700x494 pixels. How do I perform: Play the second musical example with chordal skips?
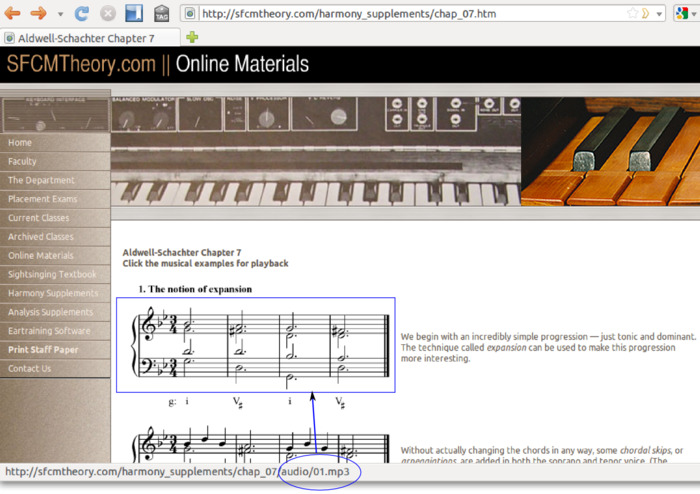261,443
